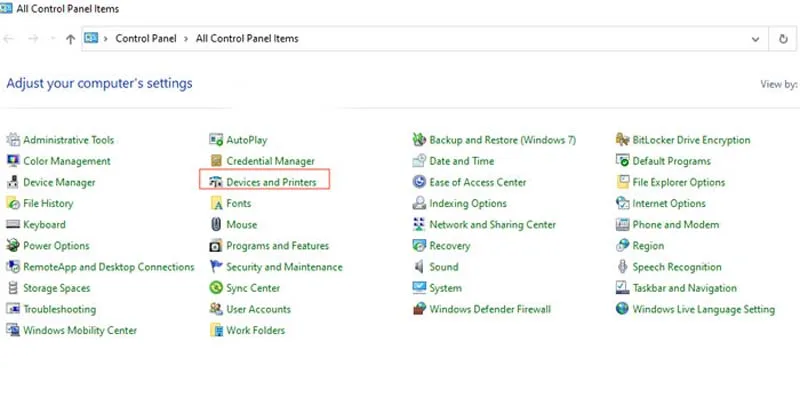The height and width of the screenshot is (397, 800).
Task: Click the Mouse icon
Action: pos(216,225)
